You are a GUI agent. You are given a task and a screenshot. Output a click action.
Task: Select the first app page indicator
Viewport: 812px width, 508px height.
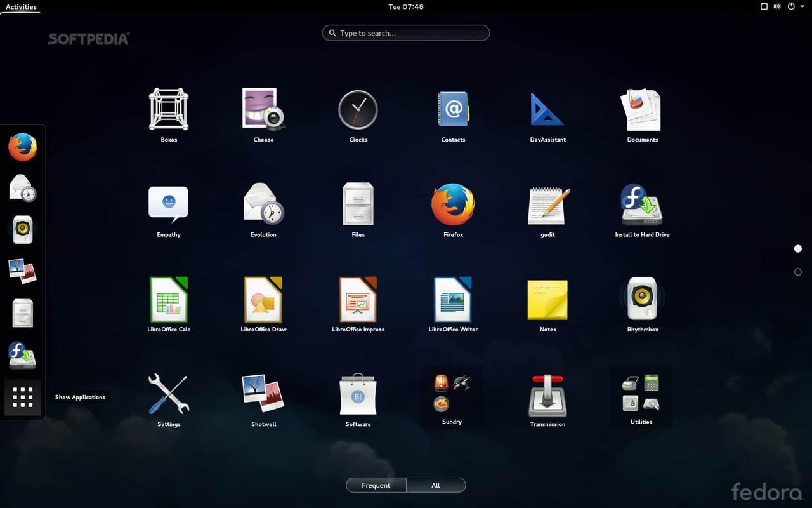pos(798,249)
